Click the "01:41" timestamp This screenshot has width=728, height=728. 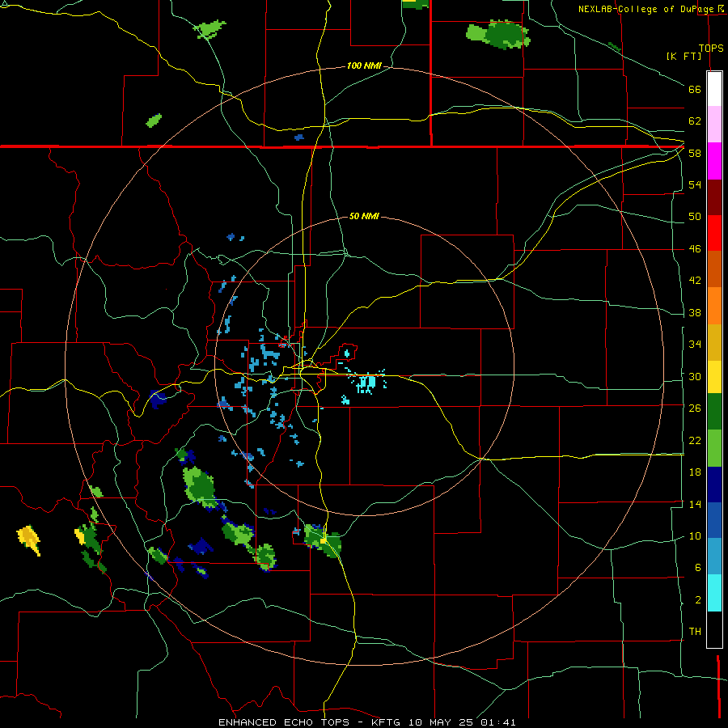498,722
